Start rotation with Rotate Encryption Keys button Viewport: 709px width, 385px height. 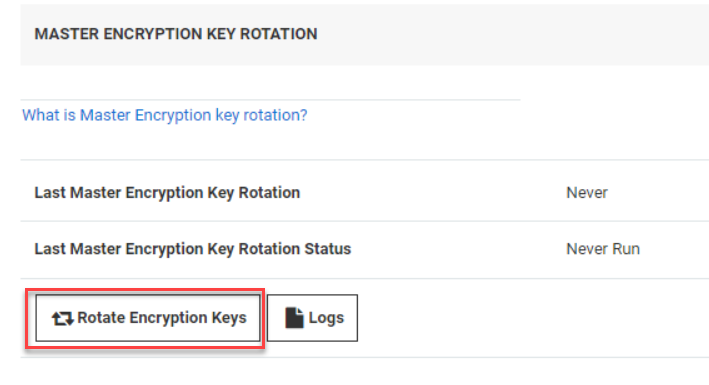pyautogui.click(x=148, y=318)
